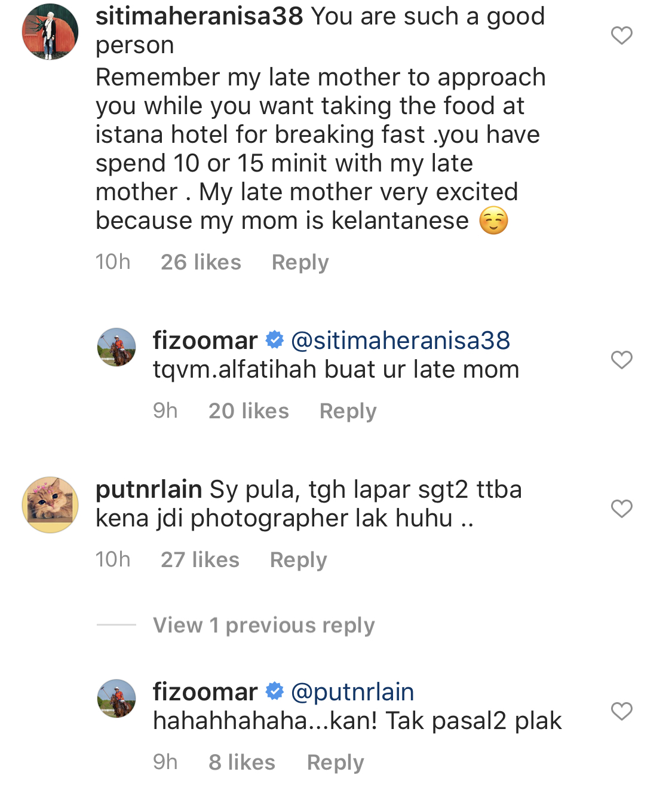The width and height of the screenshot is (672, 787).
Task: Like sitimaheranisa38's comment with the heart
Action: tap(621, 36)
